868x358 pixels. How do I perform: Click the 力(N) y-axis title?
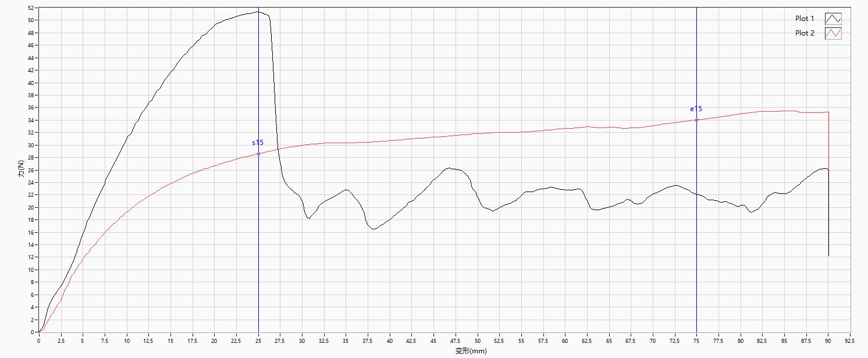pos(21,170)
